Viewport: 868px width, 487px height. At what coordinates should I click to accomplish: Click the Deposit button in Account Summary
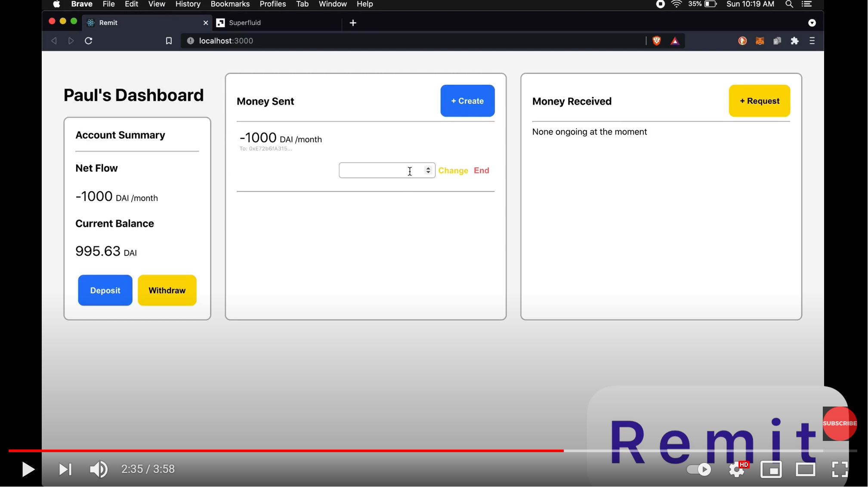[x=105, y=290]
